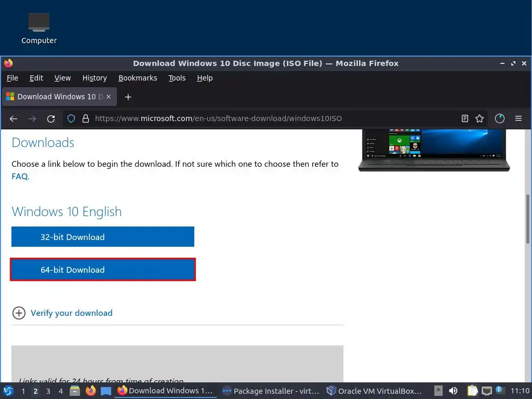Close the Download Windows 10 tab
This screenshot has width=532, height=399.
point(109,97)
